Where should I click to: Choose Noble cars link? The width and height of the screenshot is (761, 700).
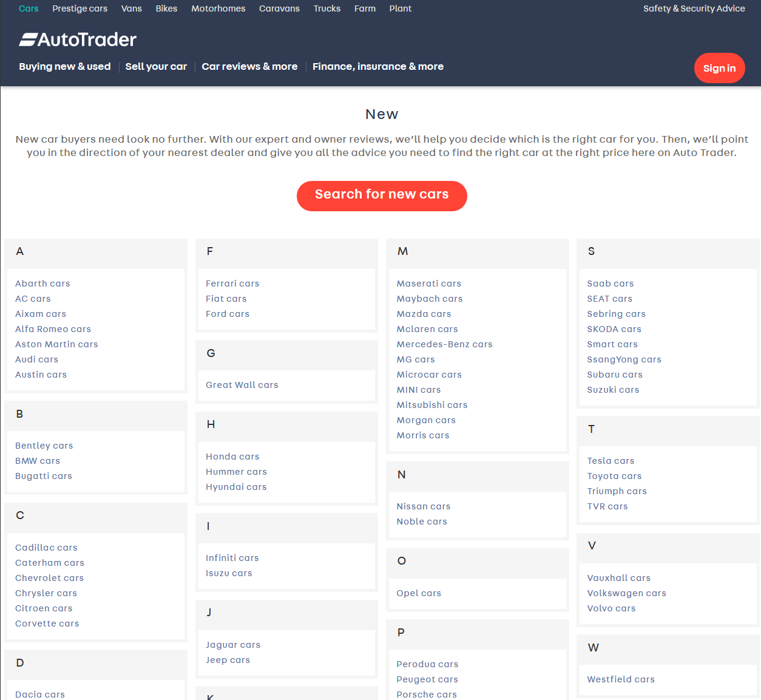coord(422,522)
